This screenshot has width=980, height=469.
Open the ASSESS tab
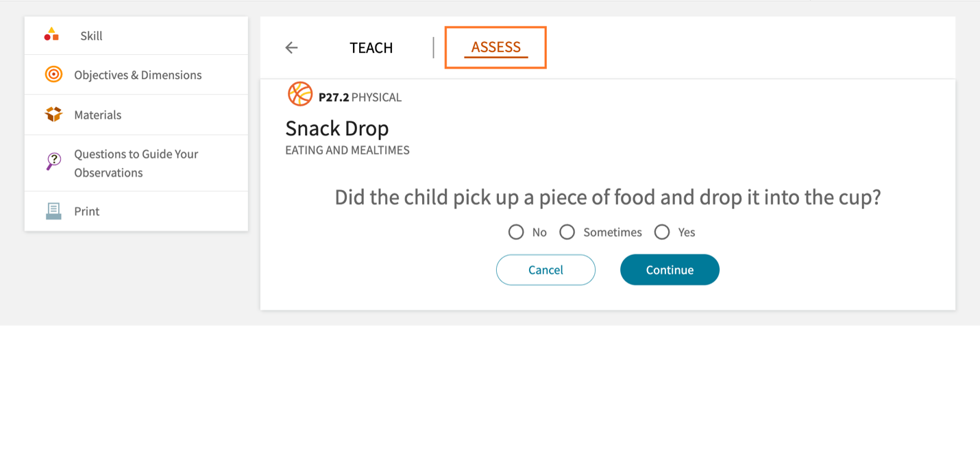pos(495,47)
